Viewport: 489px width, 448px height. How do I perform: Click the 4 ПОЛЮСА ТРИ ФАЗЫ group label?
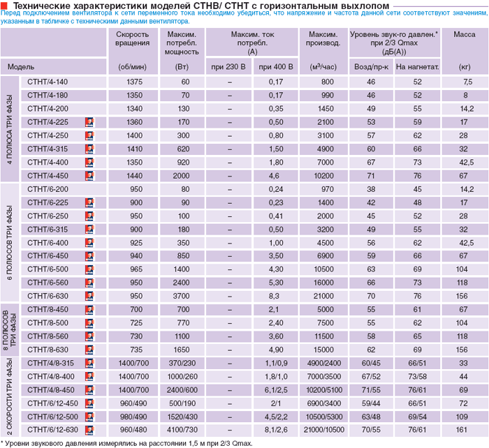click(10, 128)
